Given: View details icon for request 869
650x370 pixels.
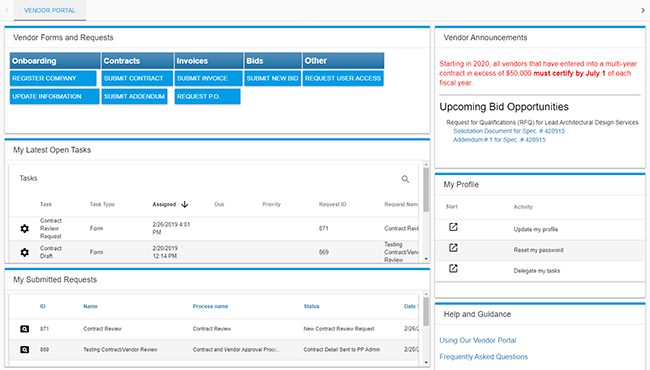Looking at the screenshot, I should point(24,350).
